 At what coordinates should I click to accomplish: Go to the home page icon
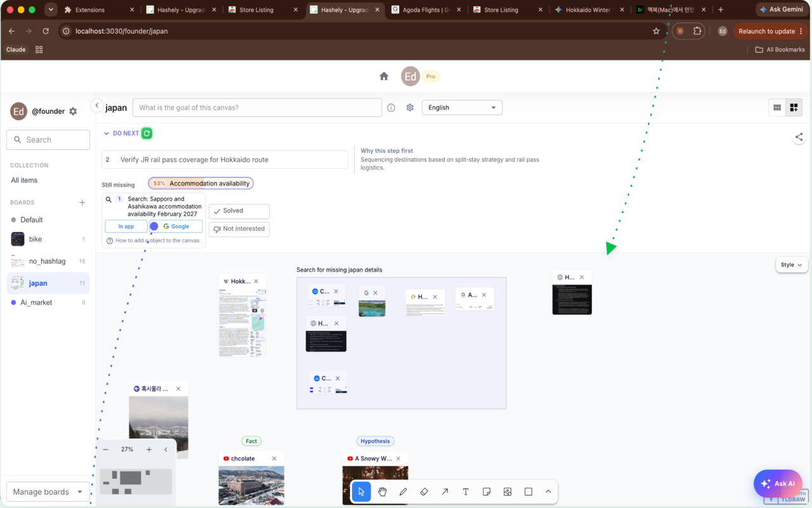pos(384,76)
